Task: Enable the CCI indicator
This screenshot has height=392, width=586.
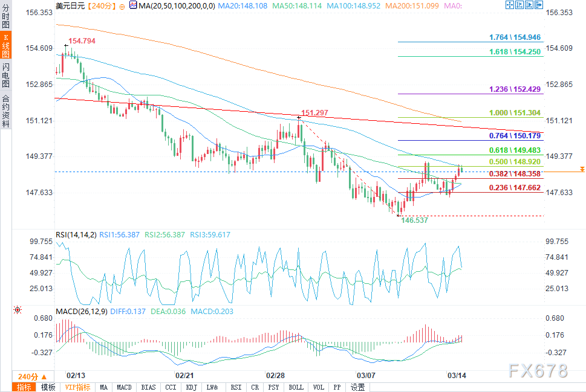Action: tap(171, 387)
